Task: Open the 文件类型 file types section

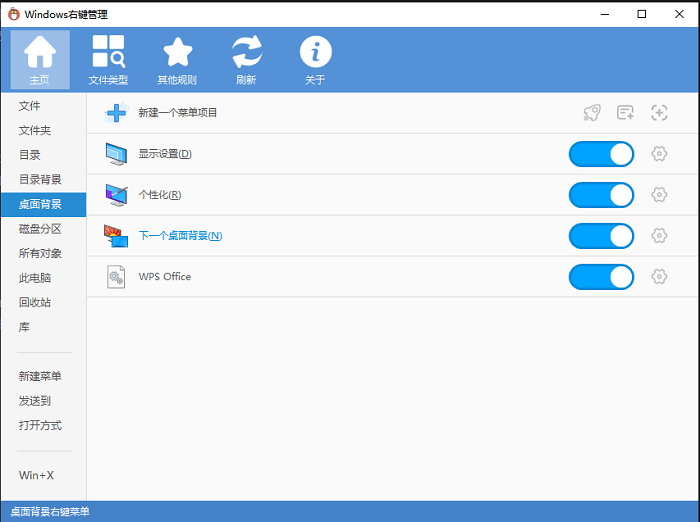Action: pos(108,59)
